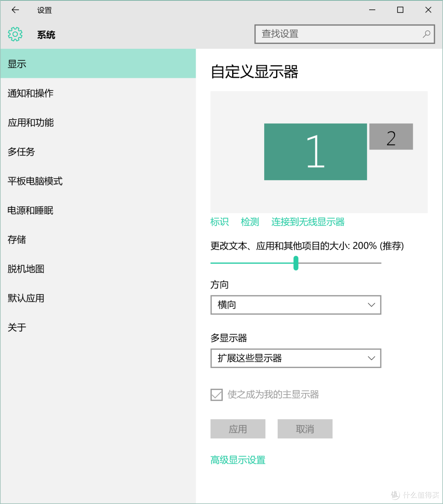The width and height of the screenshot is (443, 504).
Task: Open 高级显示设置 link
Action: (238, 460)
